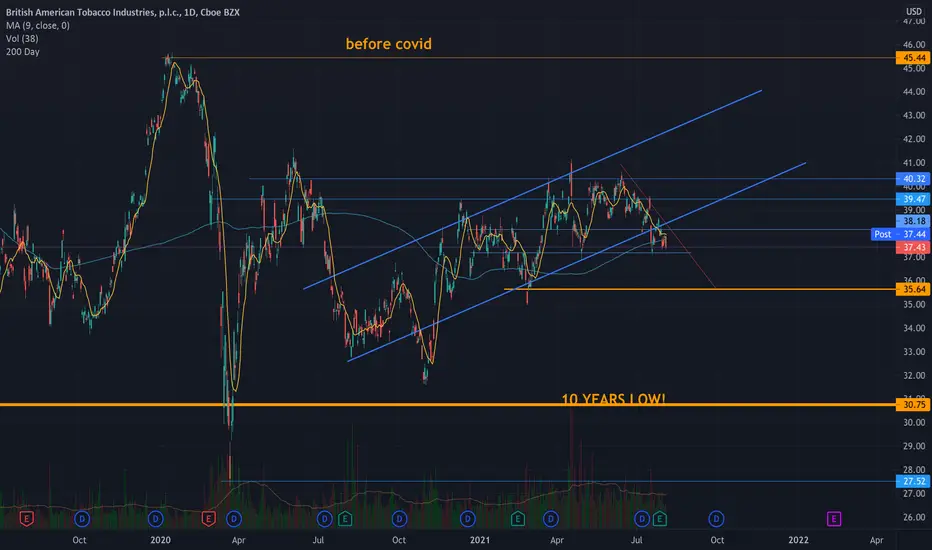Click the red earnings E marker before Apr 2020
Screen dimensions: 932x550
(x=208, y=519)
